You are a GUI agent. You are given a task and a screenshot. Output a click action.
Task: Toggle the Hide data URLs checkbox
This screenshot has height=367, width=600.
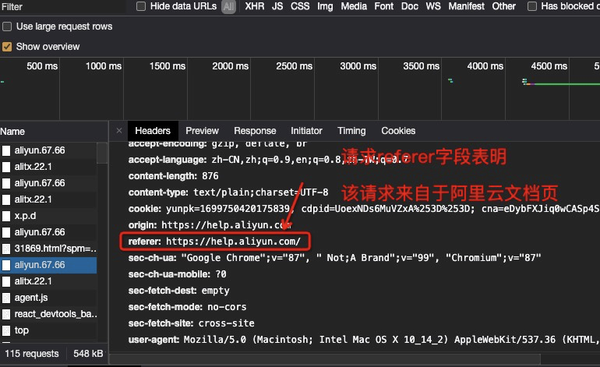click(141, 6)
